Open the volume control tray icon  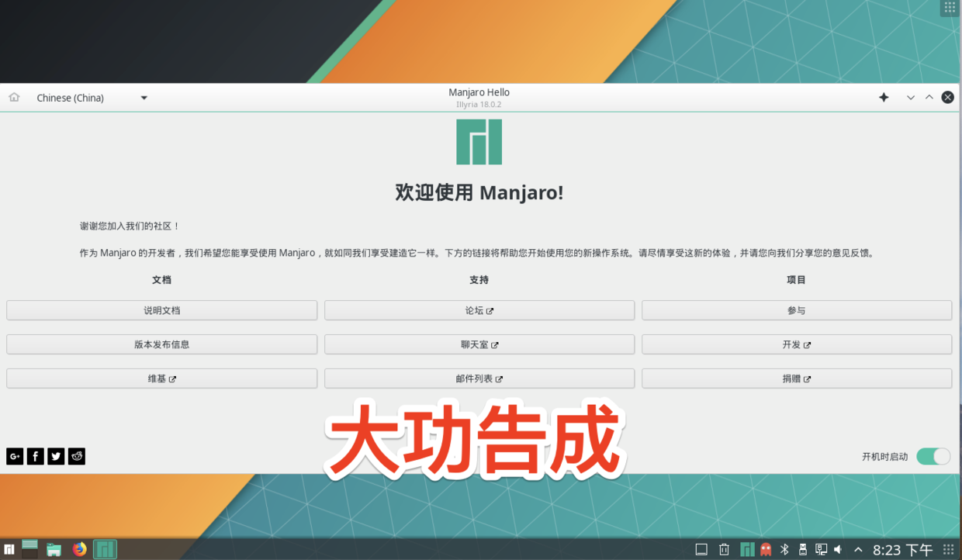tap(838, 550)
